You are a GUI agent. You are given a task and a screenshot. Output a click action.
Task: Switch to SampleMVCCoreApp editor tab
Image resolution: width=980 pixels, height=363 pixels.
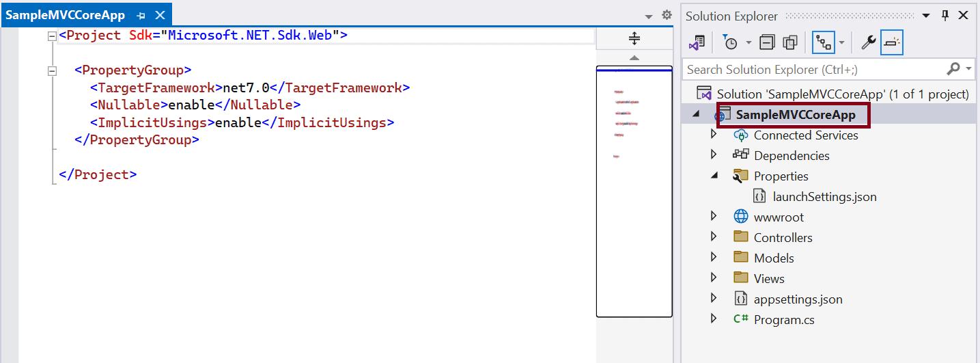pos(65,15)
